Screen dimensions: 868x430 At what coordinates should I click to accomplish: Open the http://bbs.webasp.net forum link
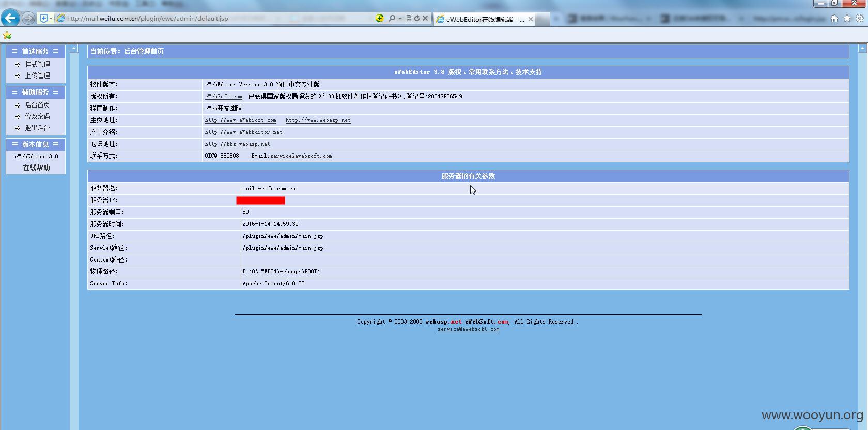pyautogui.click(x=237, y=144)
